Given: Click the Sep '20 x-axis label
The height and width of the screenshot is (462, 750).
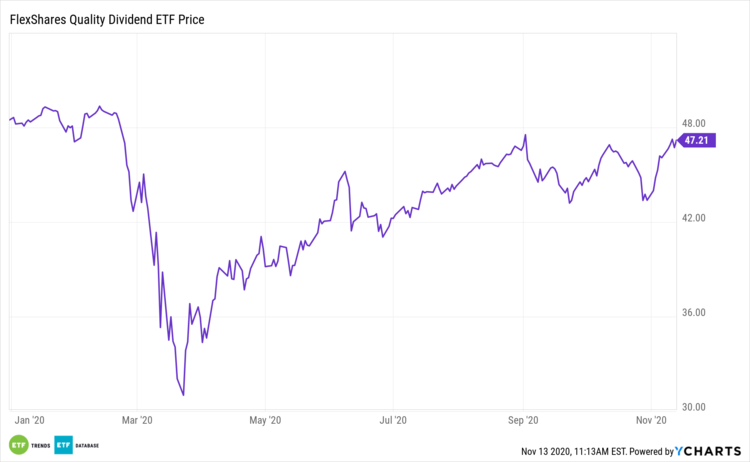Looking at the screenshot, I should pyautogui.click(x=524, y=421).
